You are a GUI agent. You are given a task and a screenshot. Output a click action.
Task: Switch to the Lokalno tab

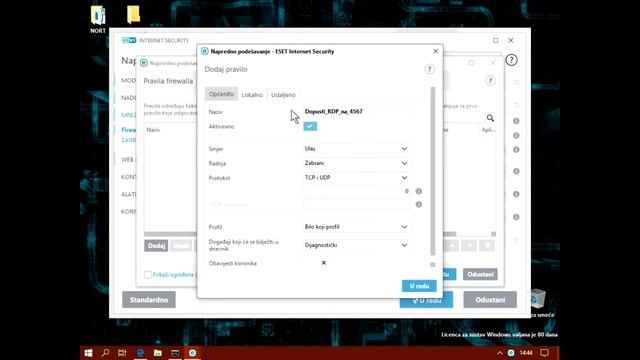(x=252, y=94)
